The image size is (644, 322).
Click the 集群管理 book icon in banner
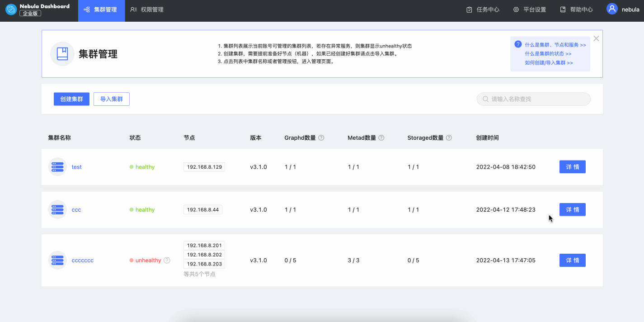pos(62,54)
